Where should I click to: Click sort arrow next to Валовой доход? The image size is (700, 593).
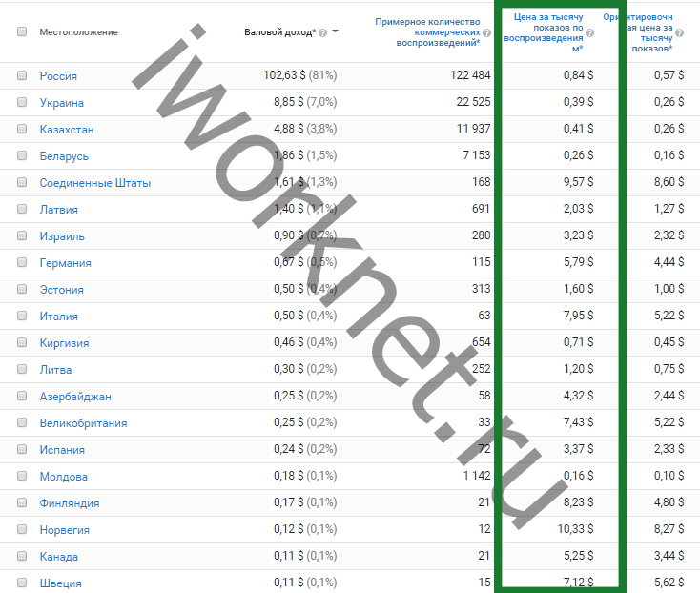click(336, 32)
